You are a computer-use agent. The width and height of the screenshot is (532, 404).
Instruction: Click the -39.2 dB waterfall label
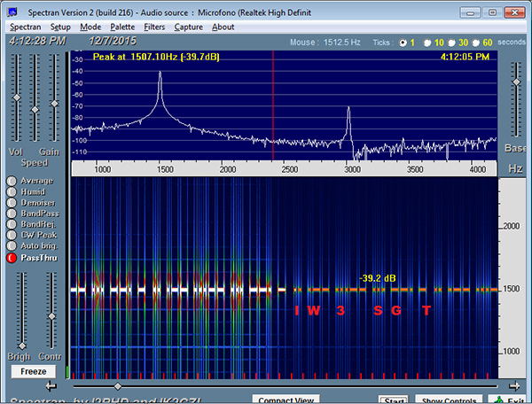378,278
